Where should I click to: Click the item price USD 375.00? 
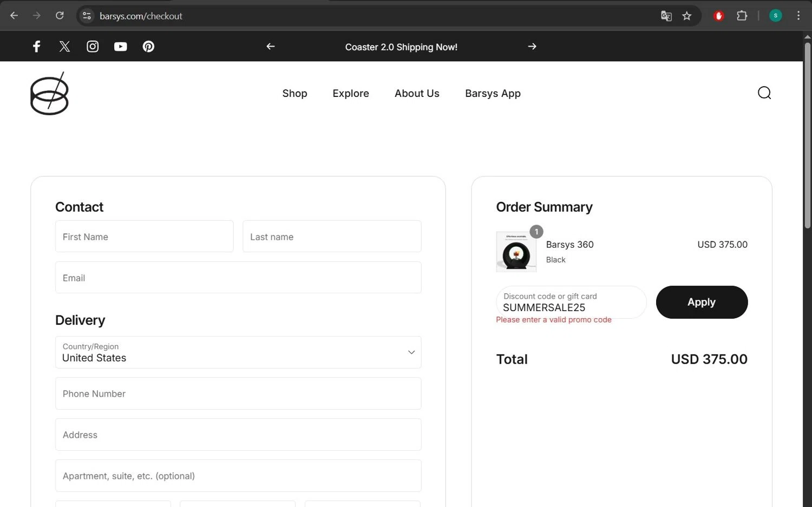(722, 245)
